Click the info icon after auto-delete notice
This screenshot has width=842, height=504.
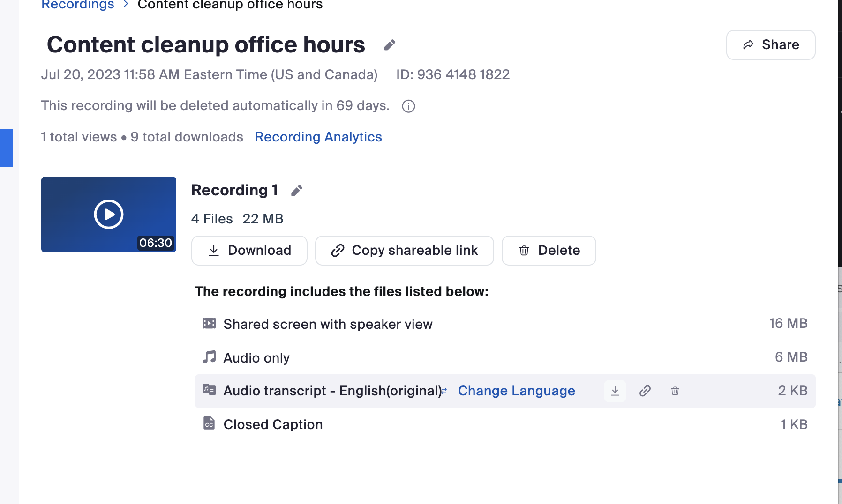408,106
